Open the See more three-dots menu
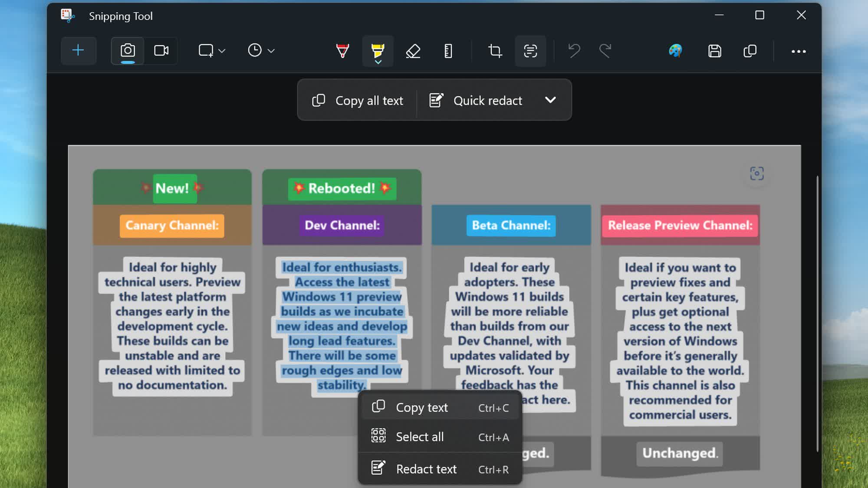Screen dimensions: 868x488 799,51
